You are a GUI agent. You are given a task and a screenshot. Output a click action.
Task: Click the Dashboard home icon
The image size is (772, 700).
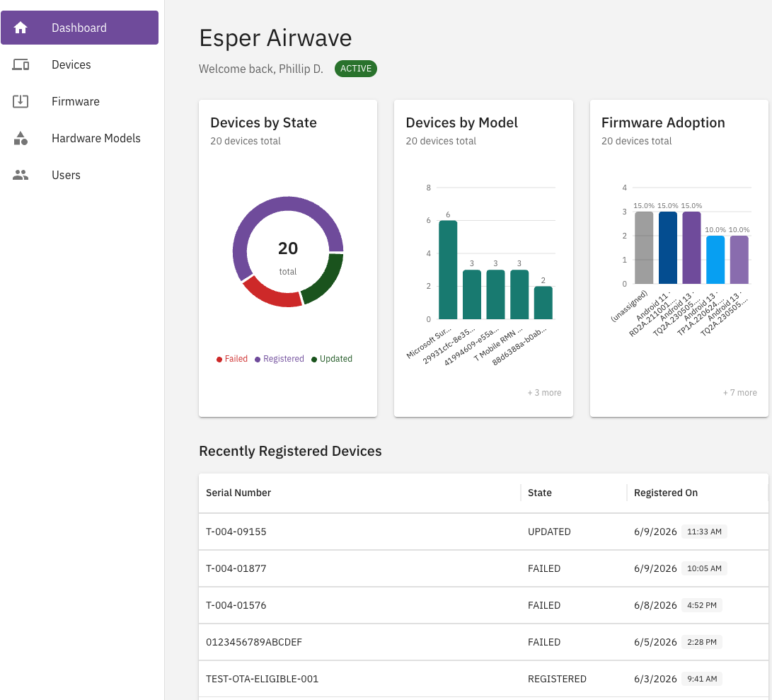point(21,28)
